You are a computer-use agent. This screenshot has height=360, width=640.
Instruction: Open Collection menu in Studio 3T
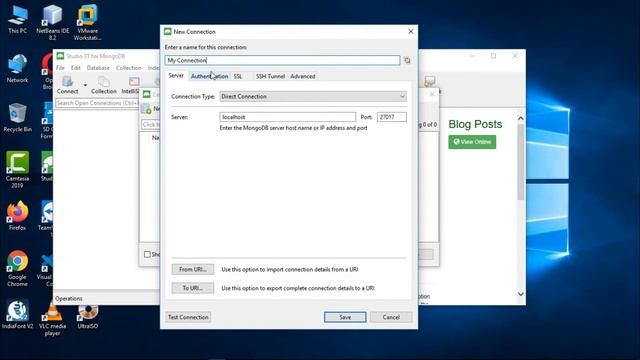[x=129, y=68]
